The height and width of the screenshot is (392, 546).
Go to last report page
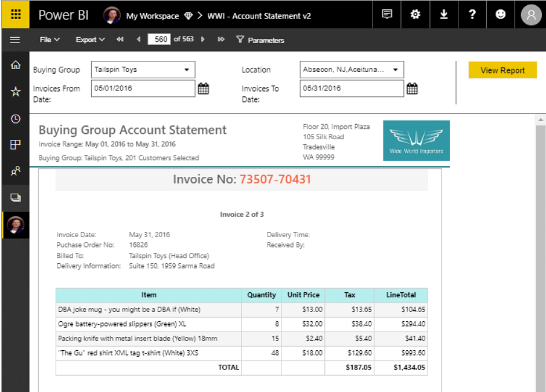(221, 39)
